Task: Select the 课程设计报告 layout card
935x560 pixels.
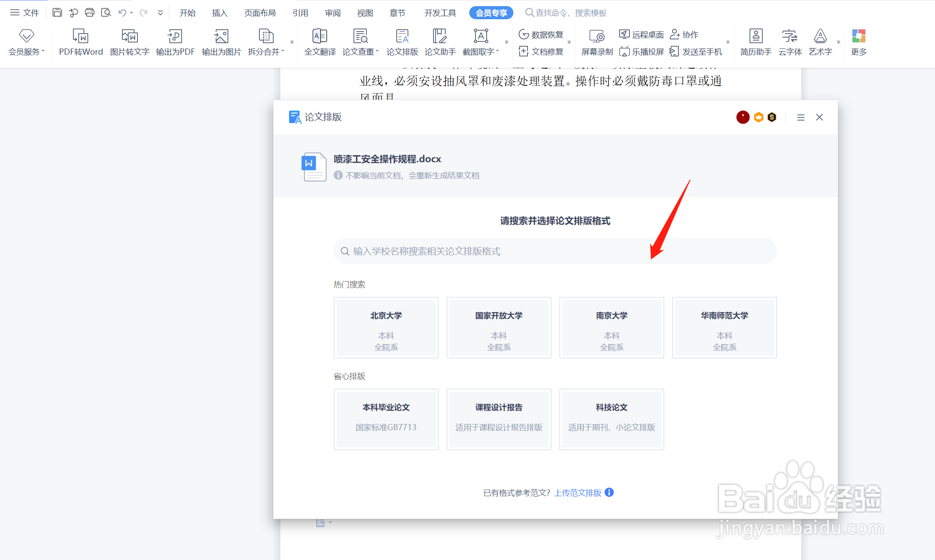Action: 499,419
